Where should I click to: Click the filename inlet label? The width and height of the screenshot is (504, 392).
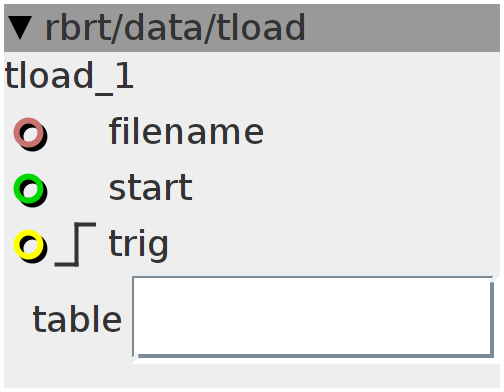point(186,131)
